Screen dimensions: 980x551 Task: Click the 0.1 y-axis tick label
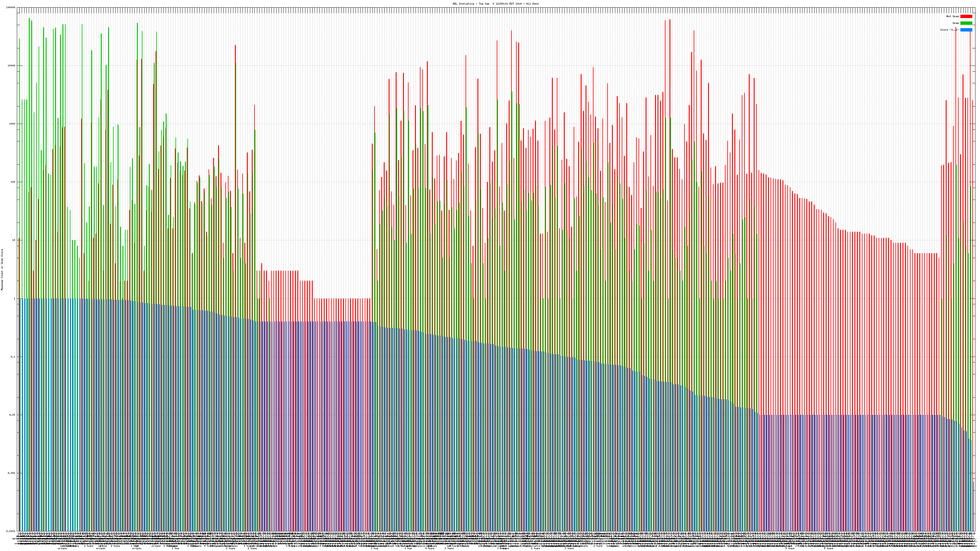[x=13, y=357]
